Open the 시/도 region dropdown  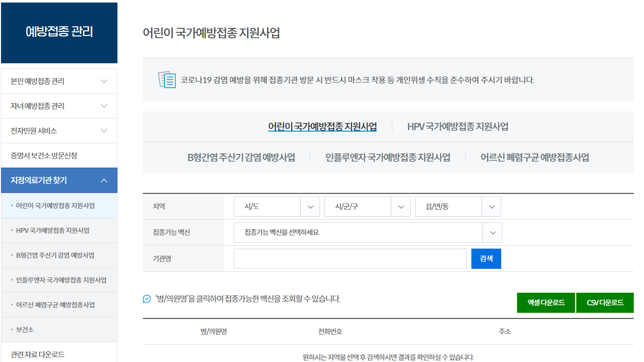(x=277, y=207)
